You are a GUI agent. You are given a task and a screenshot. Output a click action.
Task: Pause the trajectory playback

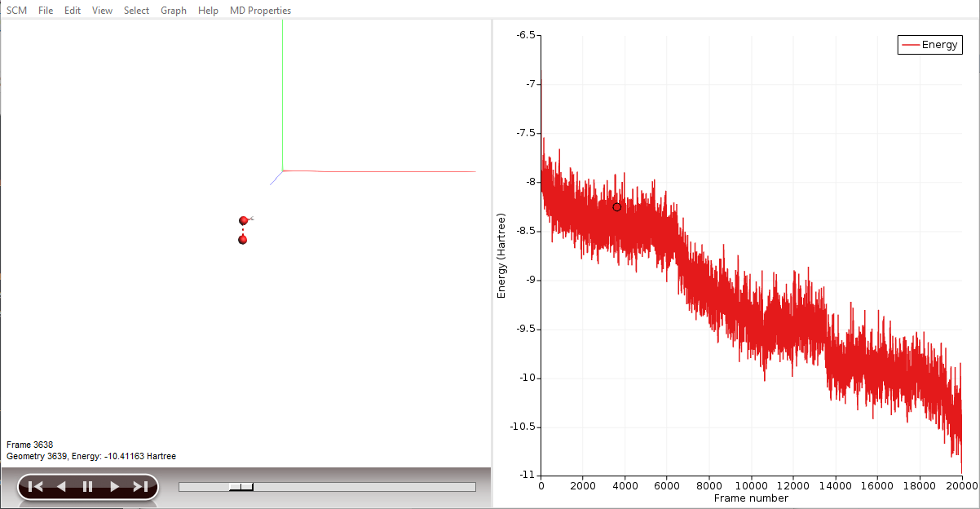[88, 487]
